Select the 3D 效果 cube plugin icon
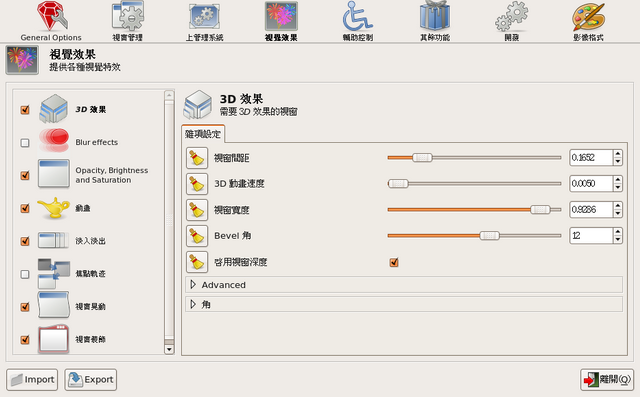Image resolution: width=640 pixels, height=397 pixels. click(x=53, y=109)
